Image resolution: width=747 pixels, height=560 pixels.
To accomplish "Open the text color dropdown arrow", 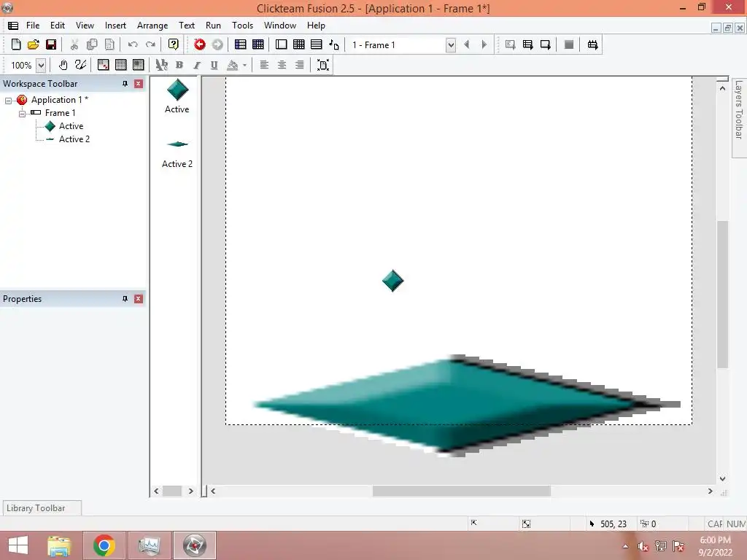I will click(244, 65).
